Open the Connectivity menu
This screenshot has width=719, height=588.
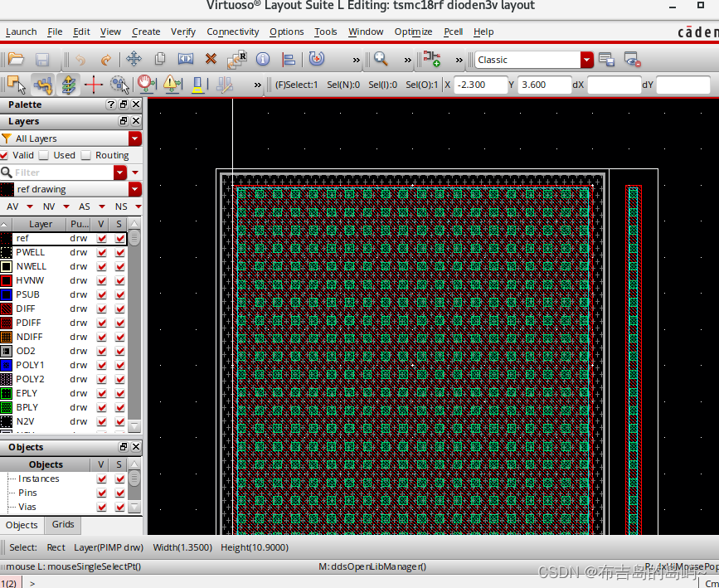[x=232, y=32]
